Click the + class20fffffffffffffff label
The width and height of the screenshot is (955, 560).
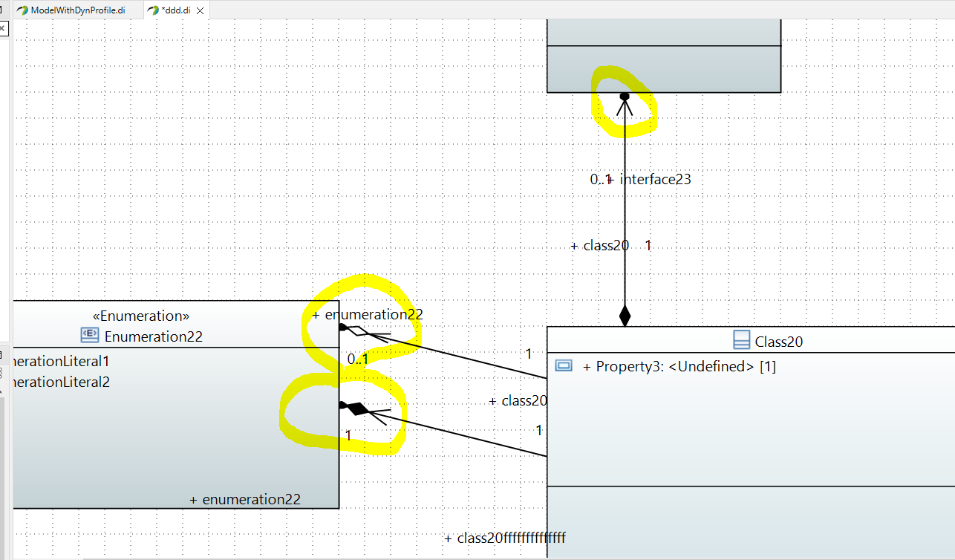(x=506, y=538)
